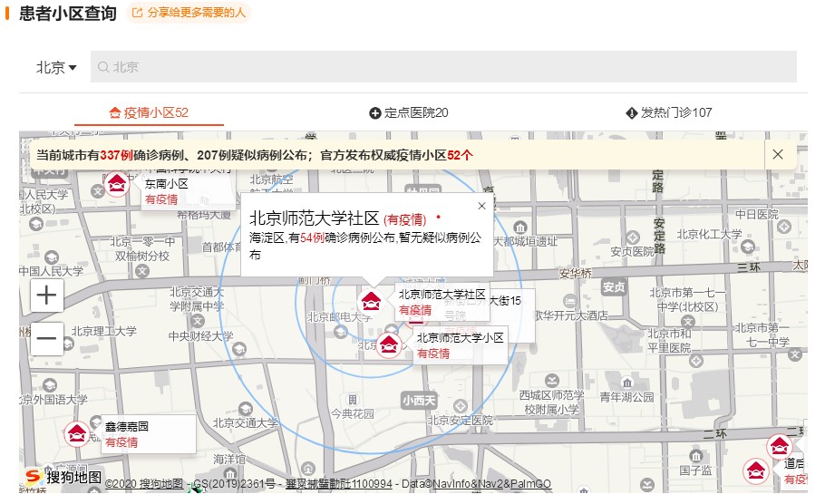Switch to the 定点医院20 tab
The image size is (825, 504).
409,112
